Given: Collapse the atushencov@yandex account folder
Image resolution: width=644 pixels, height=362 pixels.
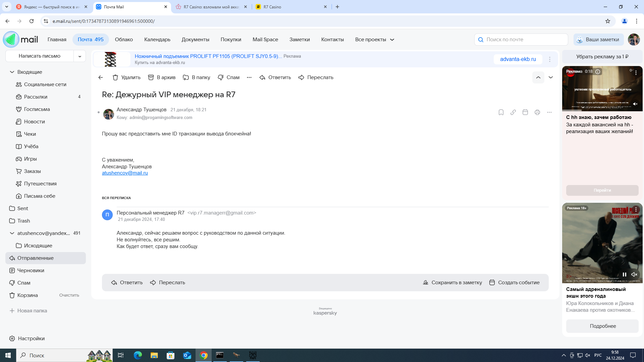Looking at the screenshot, I should tap(12, 233).
